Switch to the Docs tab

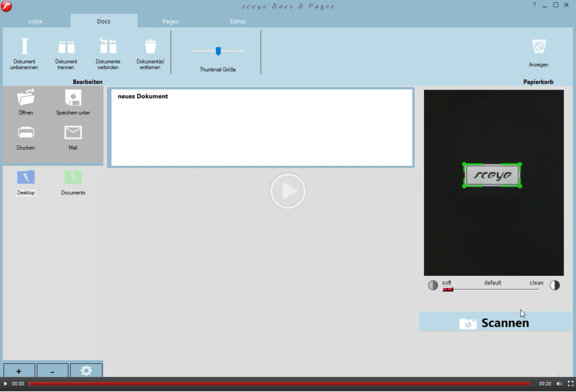click(103, 21)
